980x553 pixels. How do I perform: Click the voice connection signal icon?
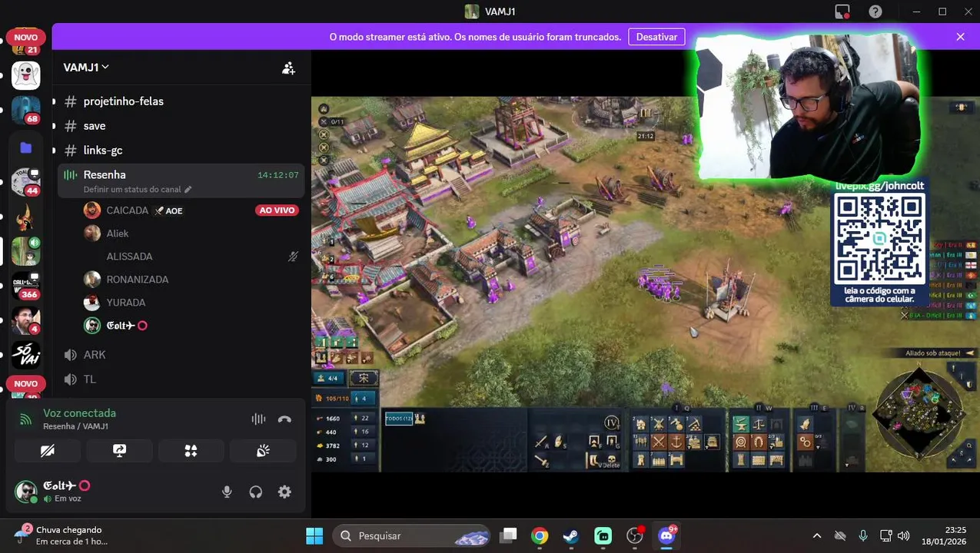[x=26, y=419]
